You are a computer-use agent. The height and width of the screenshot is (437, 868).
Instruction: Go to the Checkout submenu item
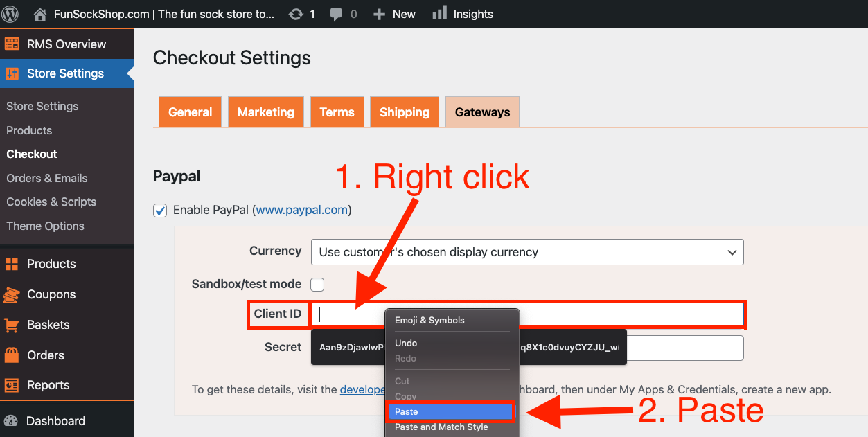32,154
